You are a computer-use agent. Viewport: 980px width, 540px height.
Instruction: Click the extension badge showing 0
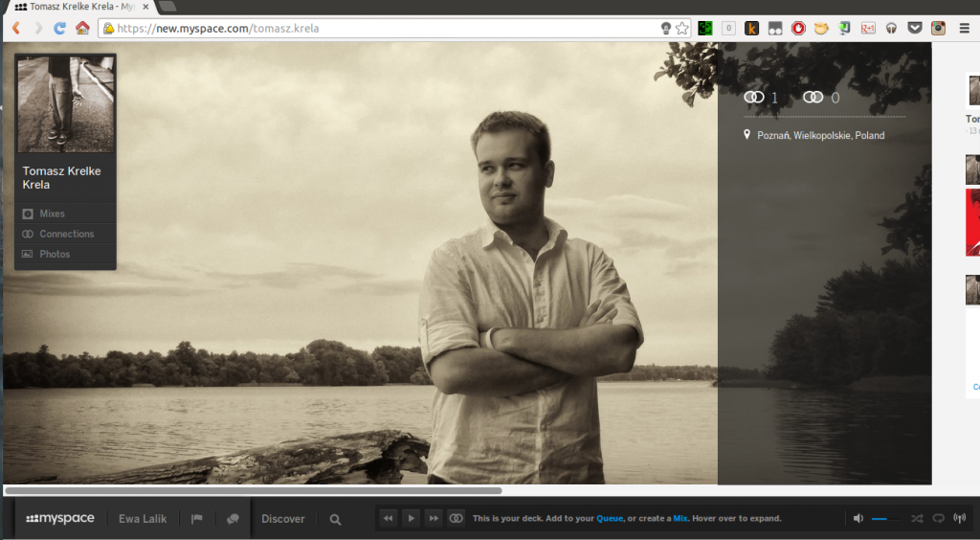pyautogui.click(x=728, y=28)
